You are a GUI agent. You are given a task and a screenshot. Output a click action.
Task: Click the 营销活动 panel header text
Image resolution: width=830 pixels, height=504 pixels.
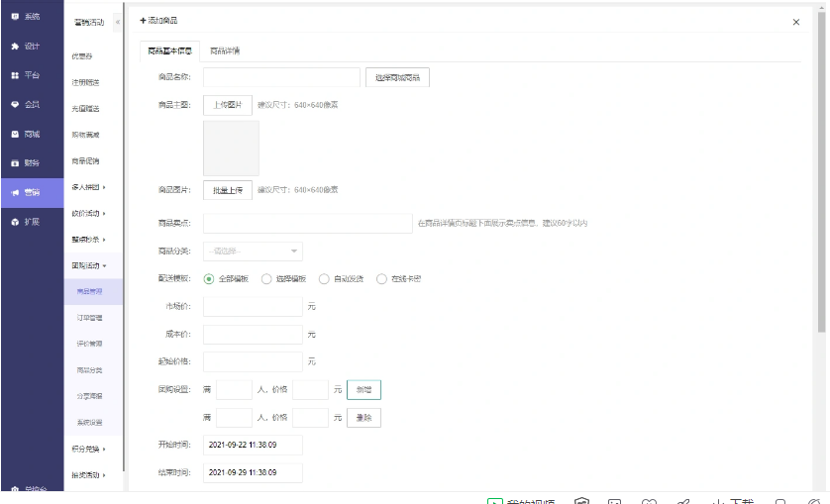tap(89, 22)
